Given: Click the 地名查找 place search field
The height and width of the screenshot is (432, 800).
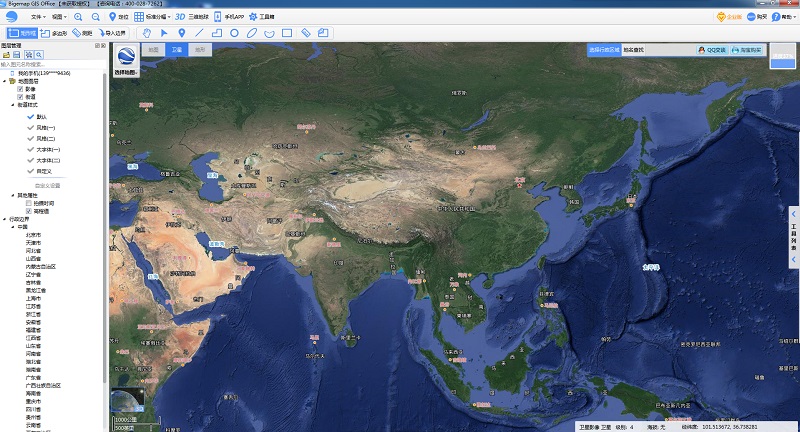Looking at the screenshot, I should click(658, 50).
